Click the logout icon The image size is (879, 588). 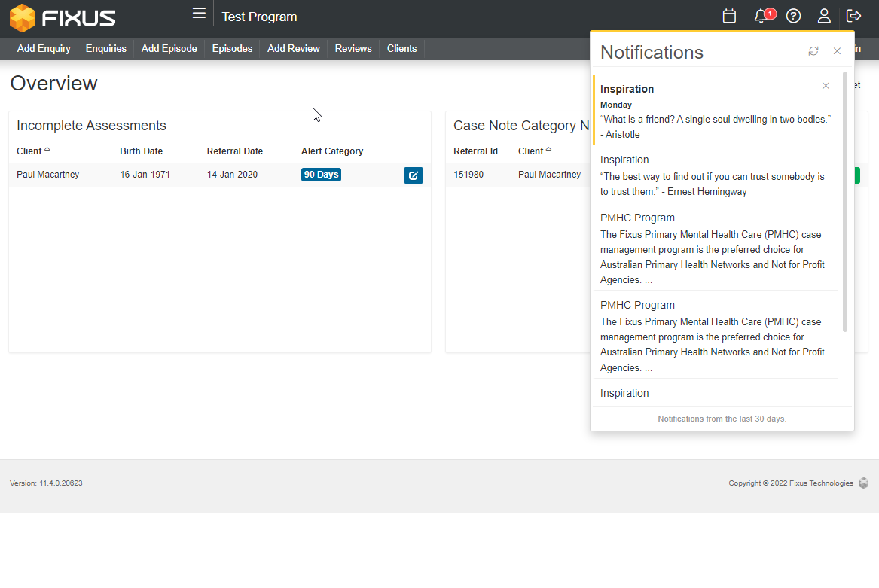click(854, 16)
